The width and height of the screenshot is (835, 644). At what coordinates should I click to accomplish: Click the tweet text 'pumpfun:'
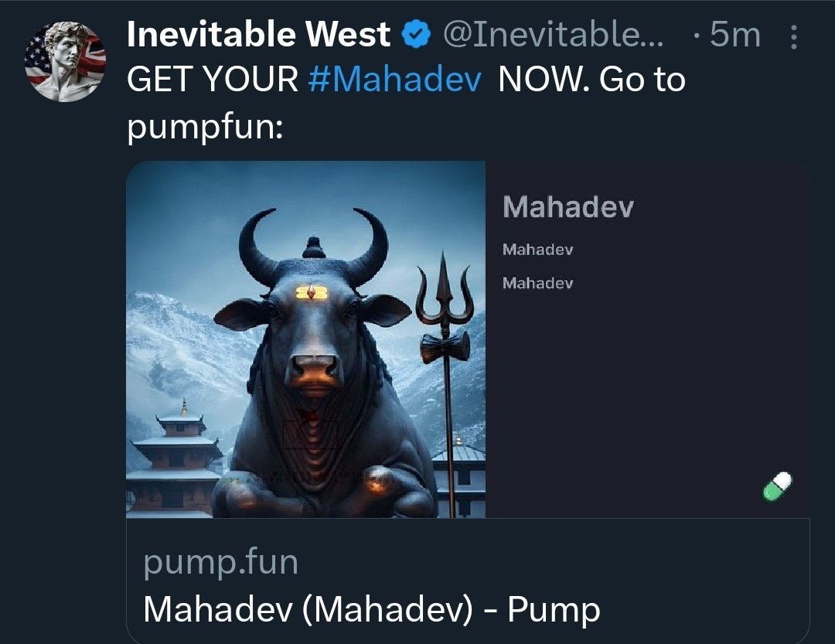(x=205, y=128)
